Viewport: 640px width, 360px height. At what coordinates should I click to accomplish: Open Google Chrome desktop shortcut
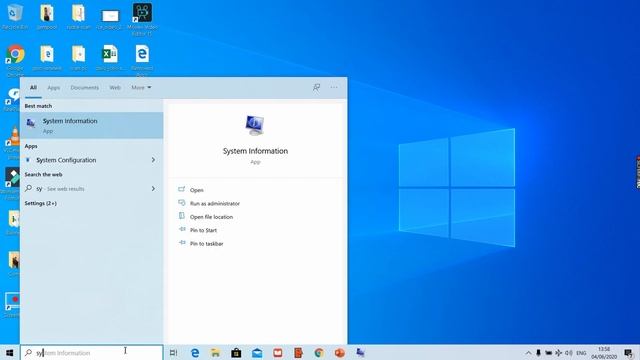[15, 60]
